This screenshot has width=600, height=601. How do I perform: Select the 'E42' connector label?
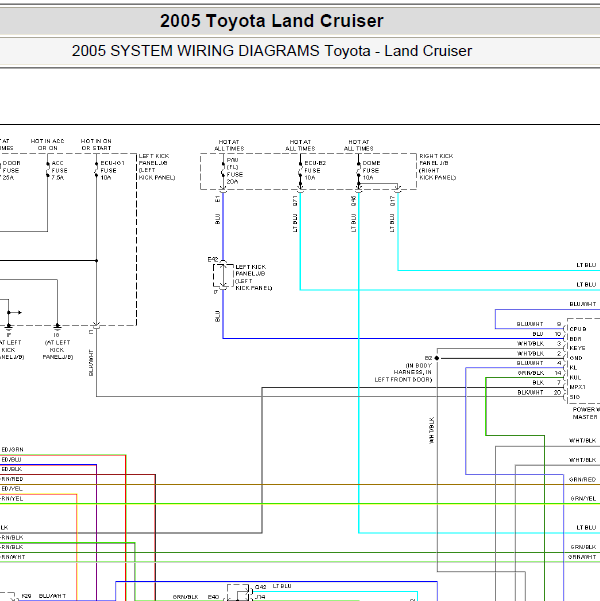pos(213,259)
